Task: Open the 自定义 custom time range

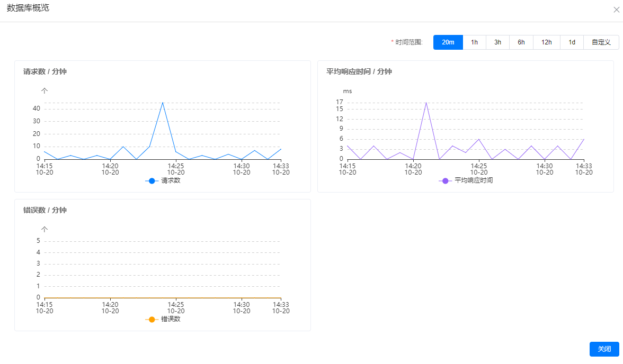Action: tap(601, 42)
